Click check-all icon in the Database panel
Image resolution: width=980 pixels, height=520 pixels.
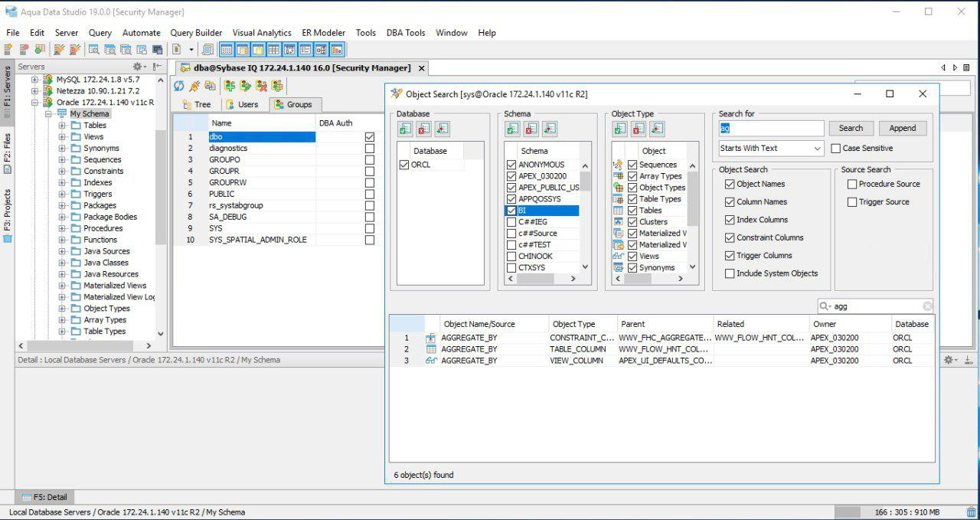pos(406,129)
